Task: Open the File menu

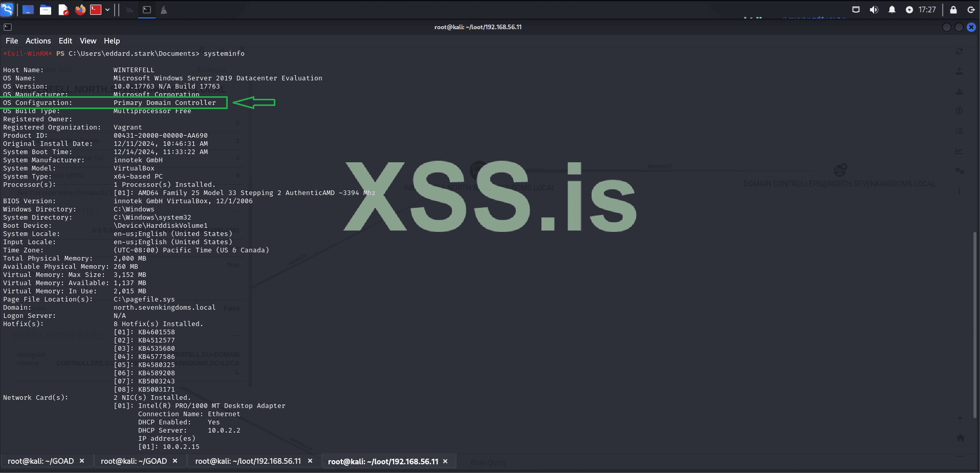Action: 12,41
